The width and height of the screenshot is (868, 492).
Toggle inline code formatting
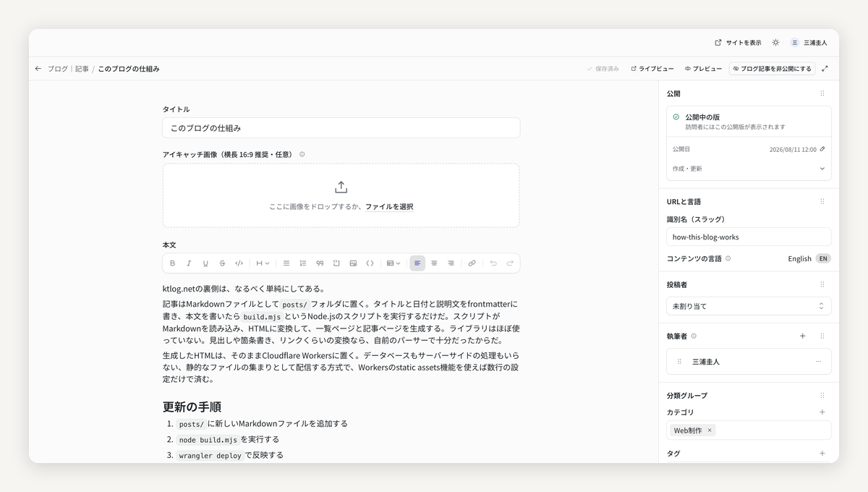(239, 263)
